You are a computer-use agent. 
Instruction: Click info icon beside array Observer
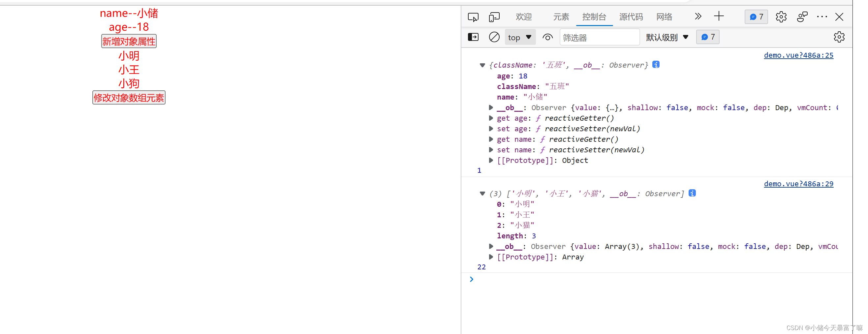pos(692,193)
